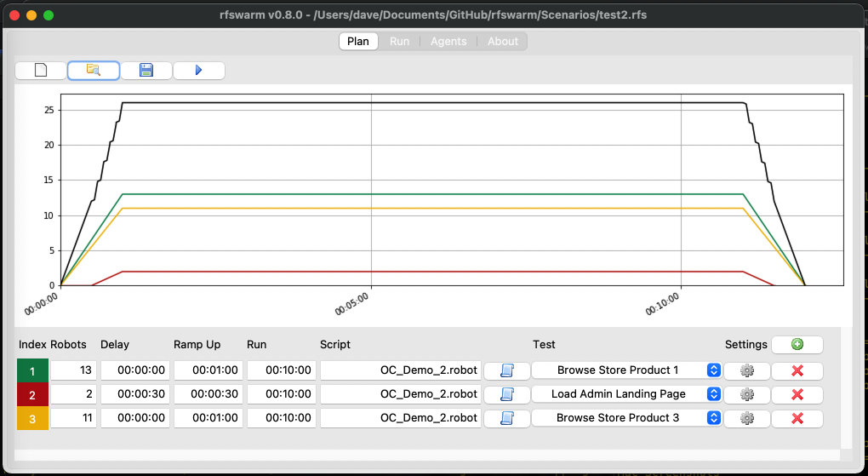
Task: Edit row 1 Delay field
Action: click(x=135, y=370)
